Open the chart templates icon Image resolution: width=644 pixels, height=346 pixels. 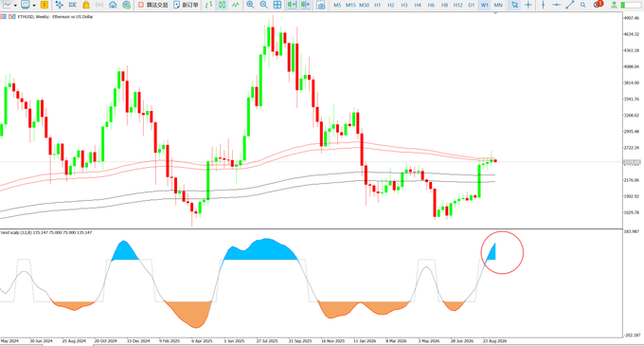click(26, 5)
